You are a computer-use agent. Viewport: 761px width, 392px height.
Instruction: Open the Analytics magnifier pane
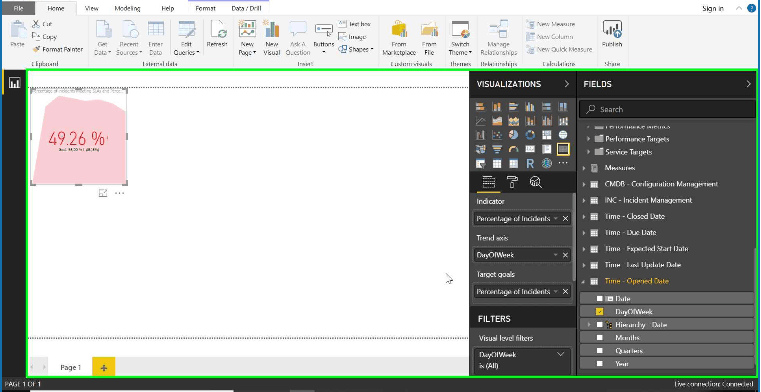536,182
